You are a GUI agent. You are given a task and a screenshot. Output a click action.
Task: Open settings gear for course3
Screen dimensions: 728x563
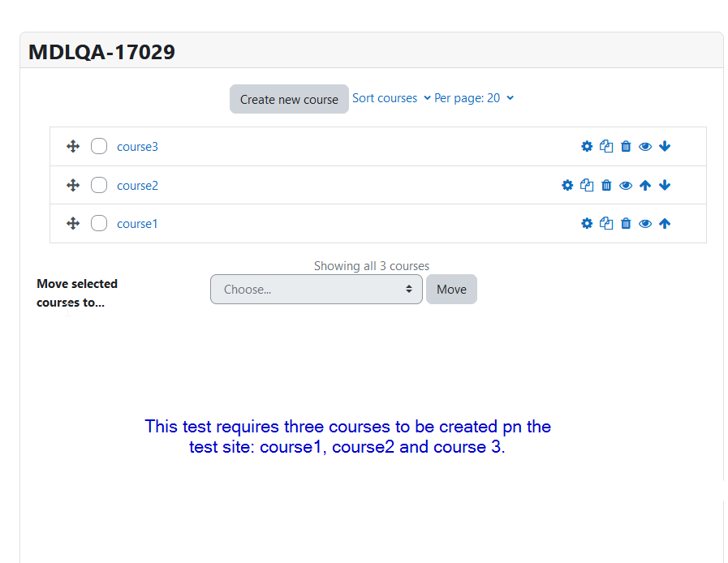click(x=587, y=147)
